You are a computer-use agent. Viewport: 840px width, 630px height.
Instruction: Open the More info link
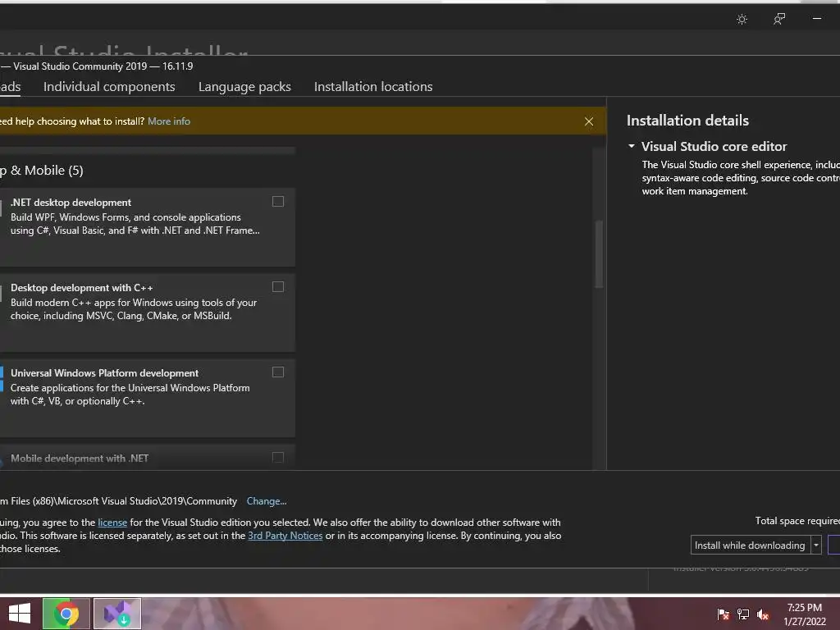pos(169,121)
